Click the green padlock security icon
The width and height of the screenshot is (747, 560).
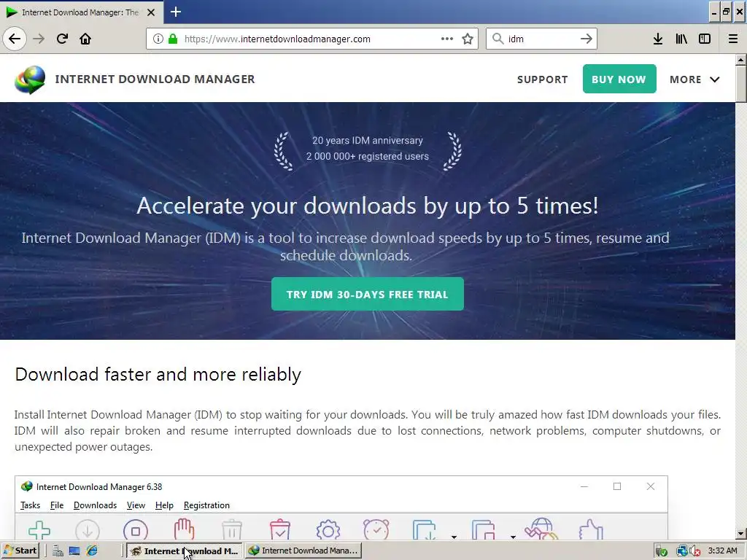(x=173, y=39)
